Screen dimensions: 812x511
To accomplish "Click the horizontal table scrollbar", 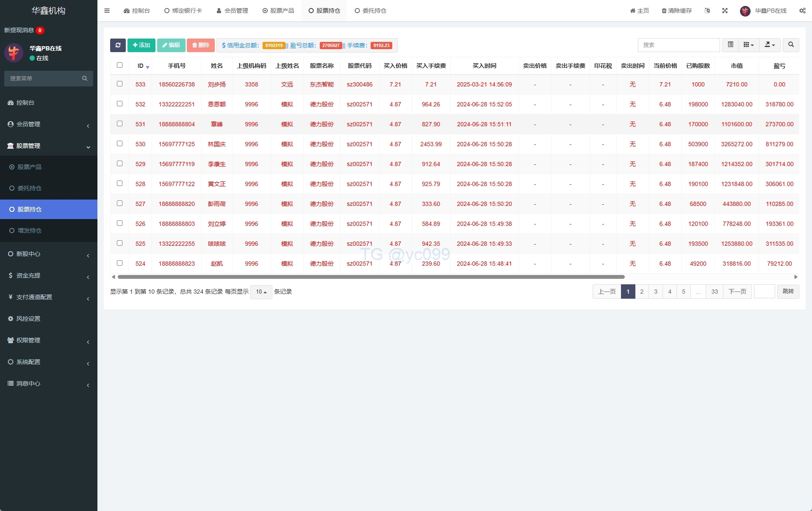I will (x=371, y=277).
